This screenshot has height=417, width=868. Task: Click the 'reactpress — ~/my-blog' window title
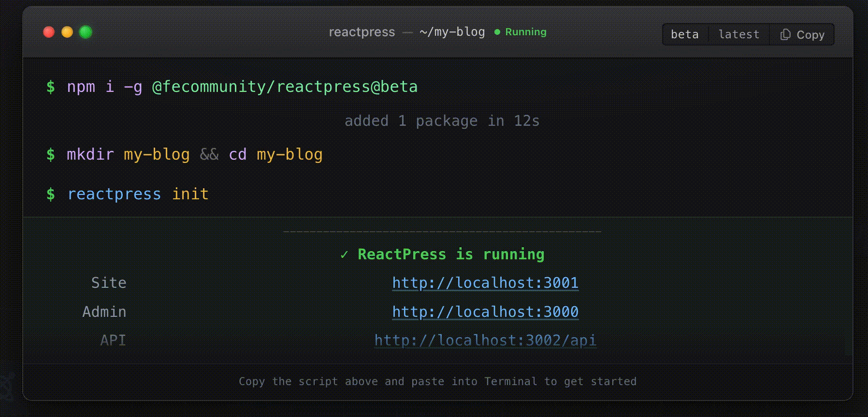[407, 32]
